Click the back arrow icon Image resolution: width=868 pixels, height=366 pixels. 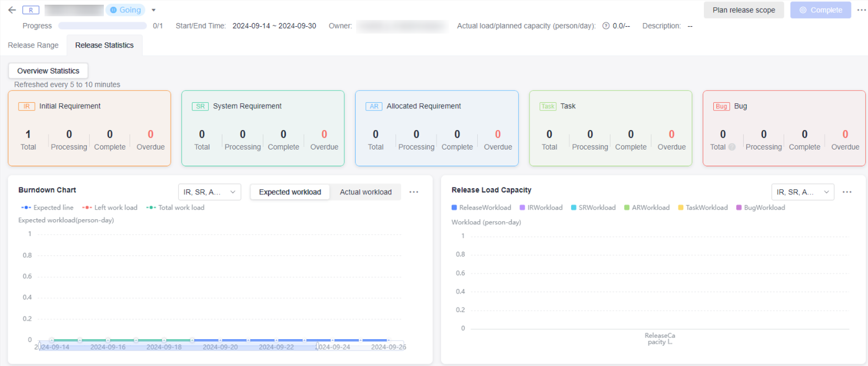(12, 10)
